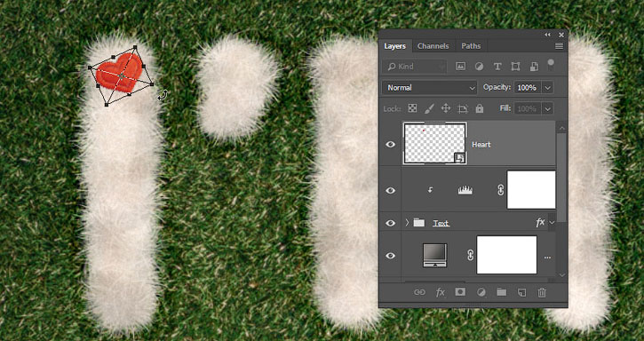Screen dimensions: 644x341
Task: Create a new layer
Action: tap(521, 292)
